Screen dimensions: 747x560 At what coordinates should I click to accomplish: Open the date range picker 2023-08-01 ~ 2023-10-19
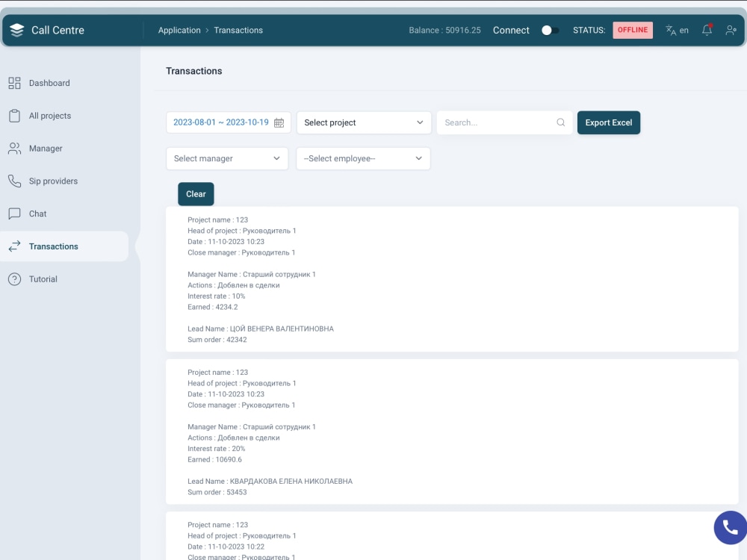click(x=229, y=122)
